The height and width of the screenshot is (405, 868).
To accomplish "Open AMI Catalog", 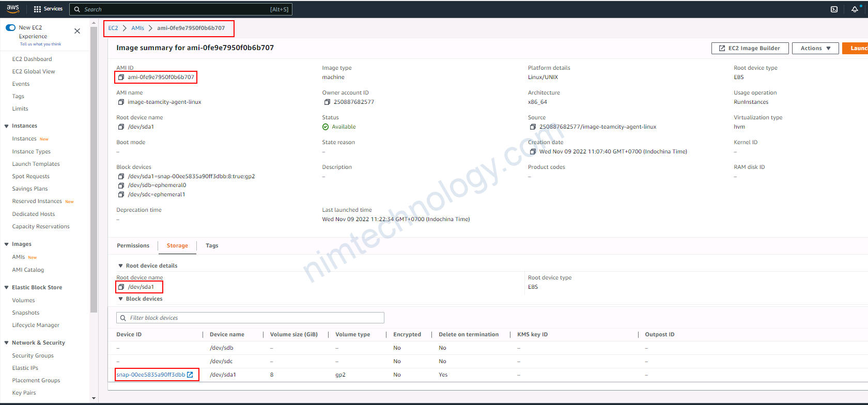I will pyautogui.click(x=28, y=270).
